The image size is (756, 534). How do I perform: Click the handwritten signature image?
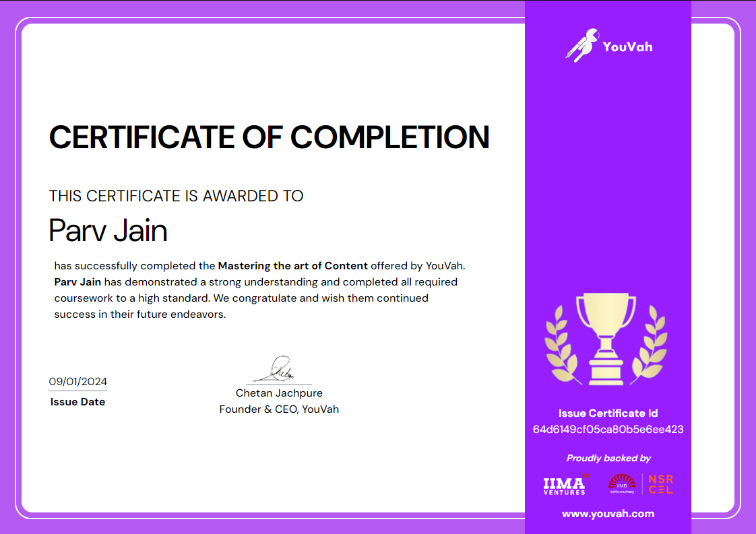point(275,370)
